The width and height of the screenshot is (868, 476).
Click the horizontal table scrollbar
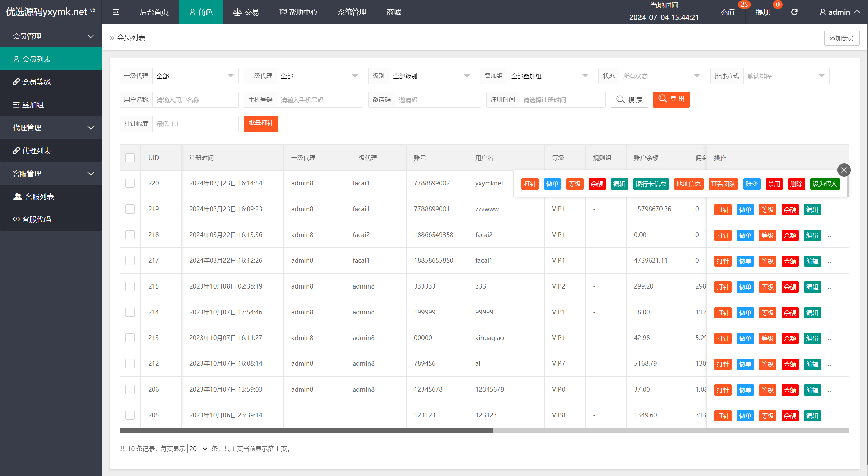(306, 431)
